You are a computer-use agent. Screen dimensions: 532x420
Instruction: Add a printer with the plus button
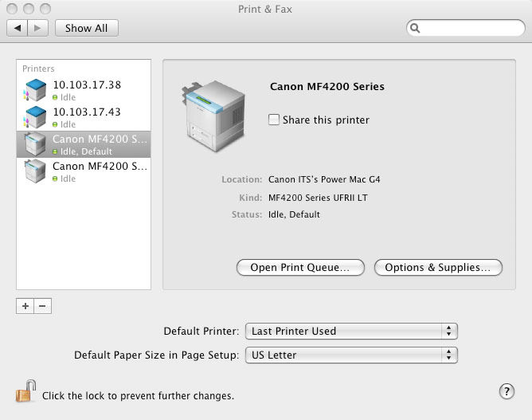coord(25,306)
